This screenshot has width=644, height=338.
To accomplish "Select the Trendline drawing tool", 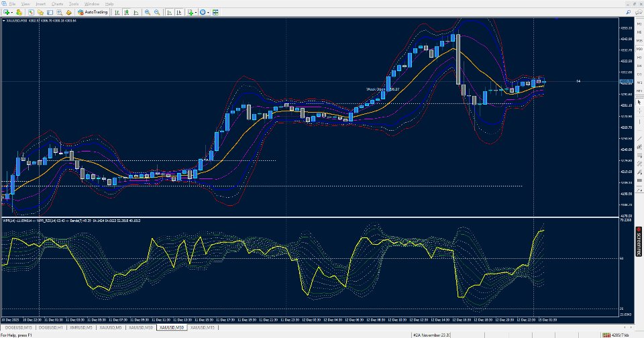I will coord(639,139).
